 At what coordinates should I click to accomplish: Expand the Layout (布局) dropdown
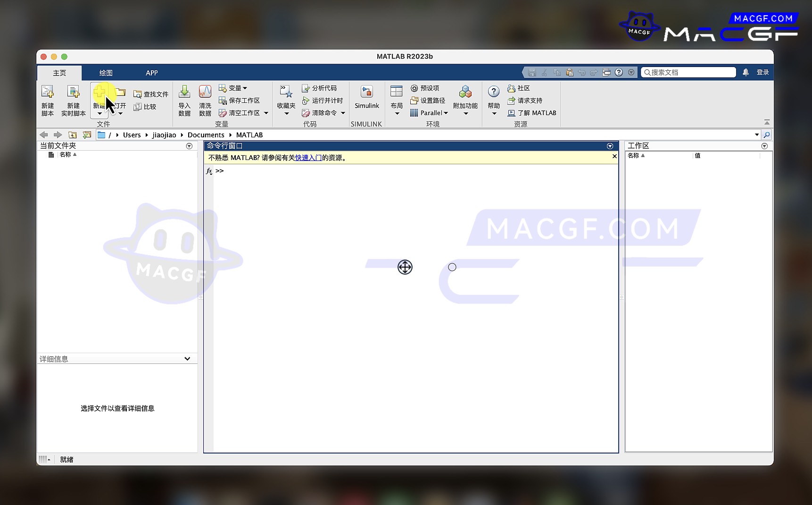tap(397, 113)
